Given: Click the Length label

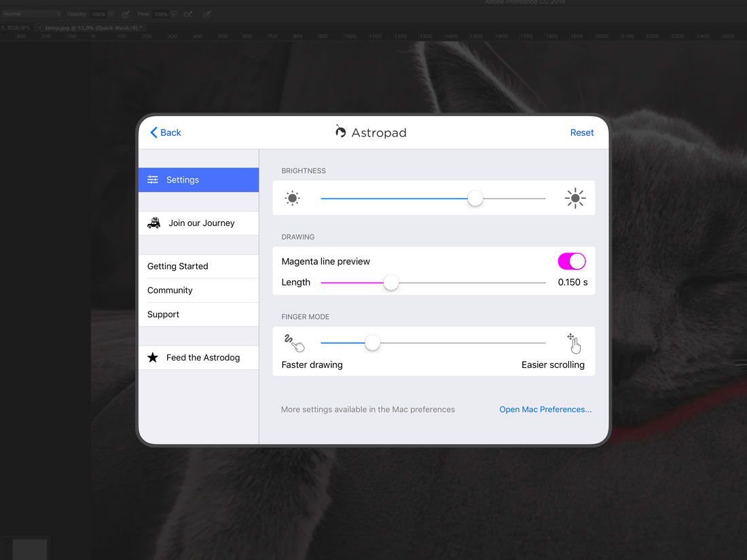Looking at the screenshot, I should point(295,282).
